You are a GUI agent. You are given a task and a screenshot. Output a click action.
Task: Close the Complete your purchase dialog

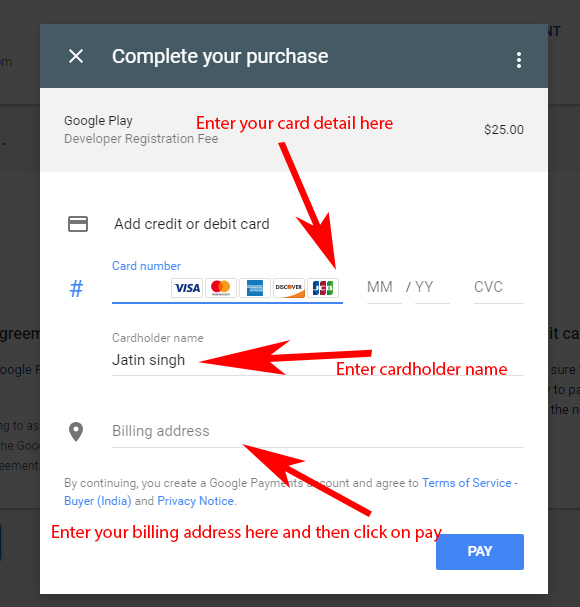tap(76, 56)
